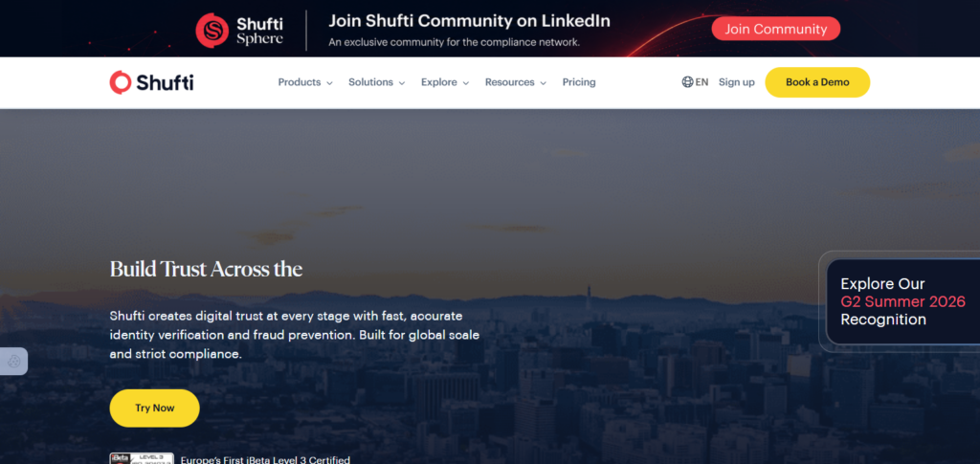
Task: Click the Join Shufti Community on LinkedIn heading
Action: tap(469, 21)
